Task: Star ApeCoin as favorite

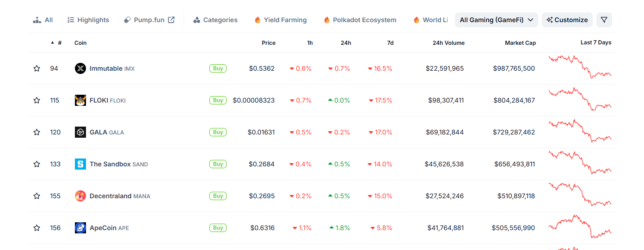Action: [x=37, y=228]
